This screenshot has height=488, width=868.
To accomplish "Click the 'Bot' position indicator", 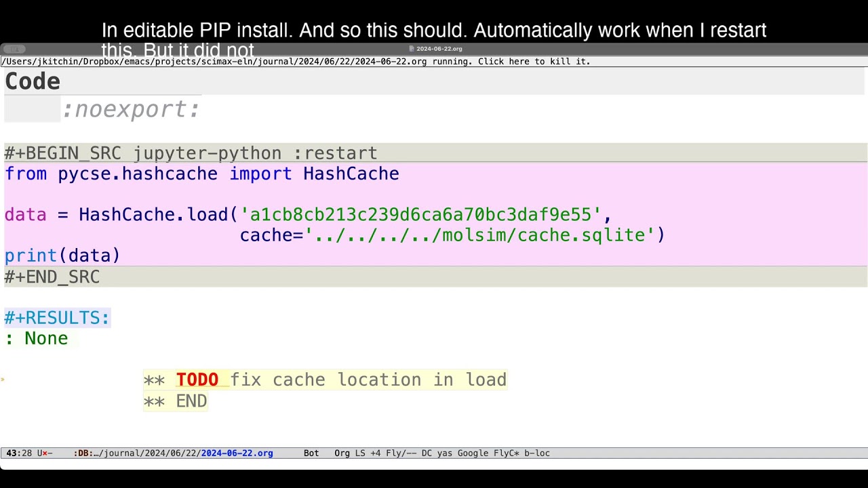I will coord(311,453).
